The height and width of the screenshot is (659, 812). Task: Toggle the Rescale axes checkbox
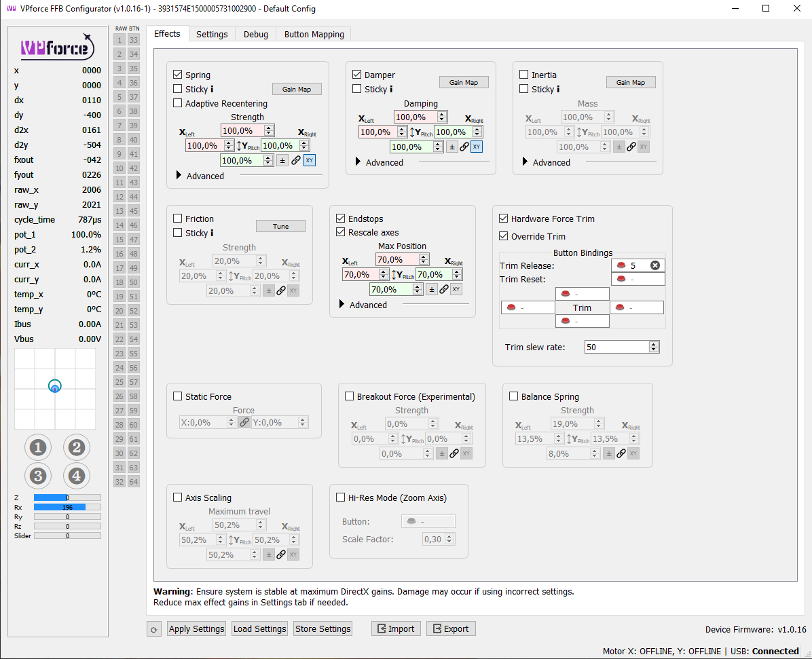click(x=341, y=232)
